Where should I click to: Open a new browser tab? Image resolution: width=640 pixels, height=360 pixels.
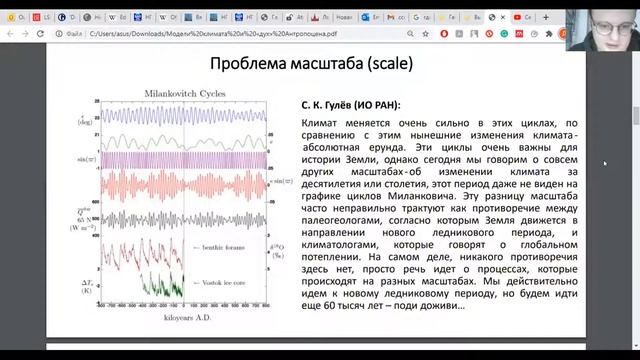(546, 17)
